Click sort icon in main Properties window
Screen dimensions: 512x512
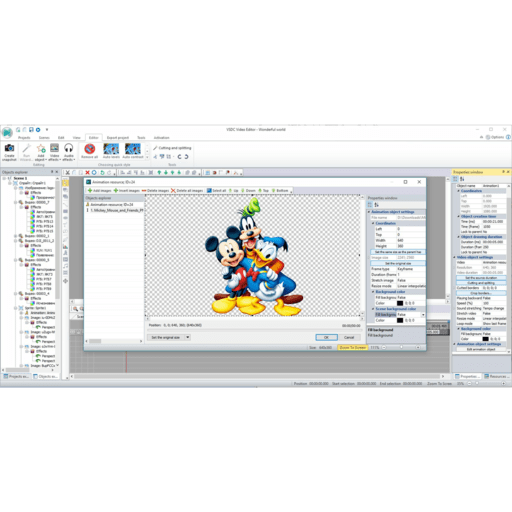tap(462, 179)
